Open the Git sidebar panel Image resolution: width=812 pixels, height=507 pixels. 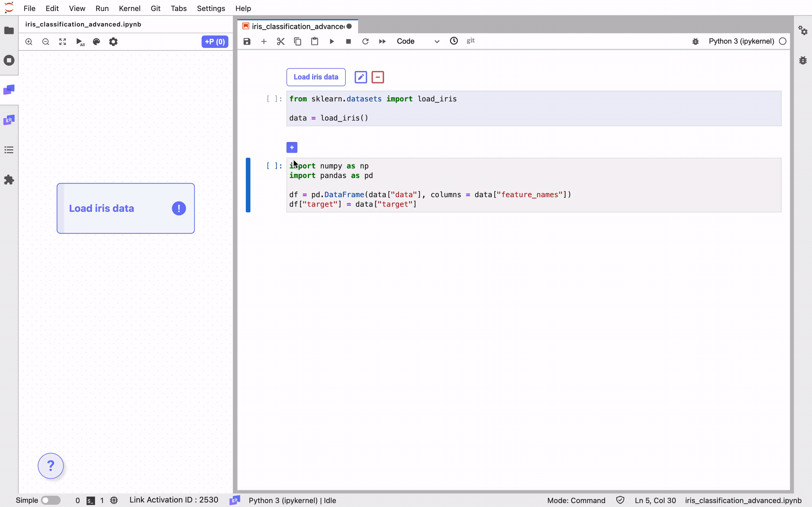point(9,120)
